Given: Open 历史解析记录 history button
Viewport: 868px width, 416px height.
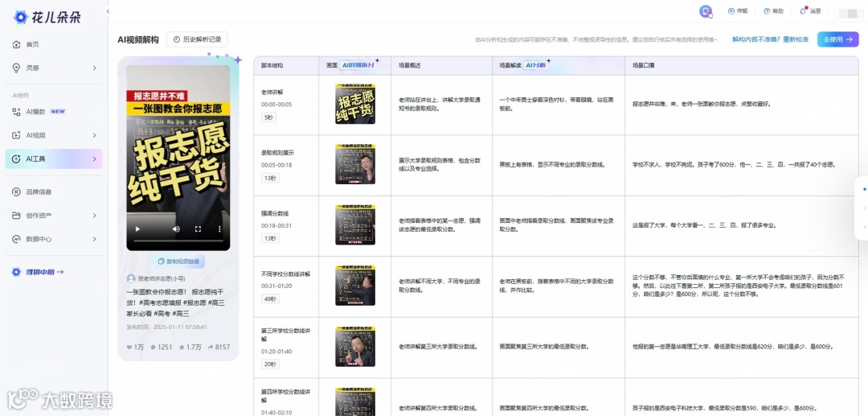Looking at the screenshot, I should (197, 39).
